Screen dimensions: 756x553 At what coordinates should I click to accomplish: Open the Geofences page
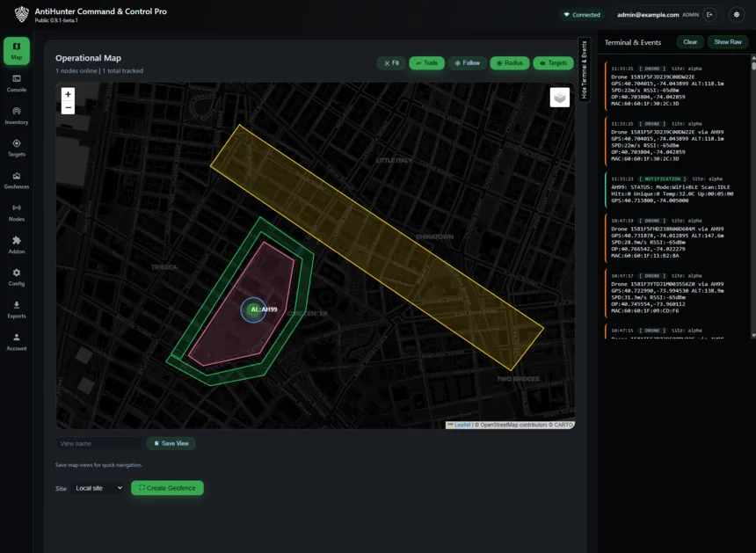[17, 180]
